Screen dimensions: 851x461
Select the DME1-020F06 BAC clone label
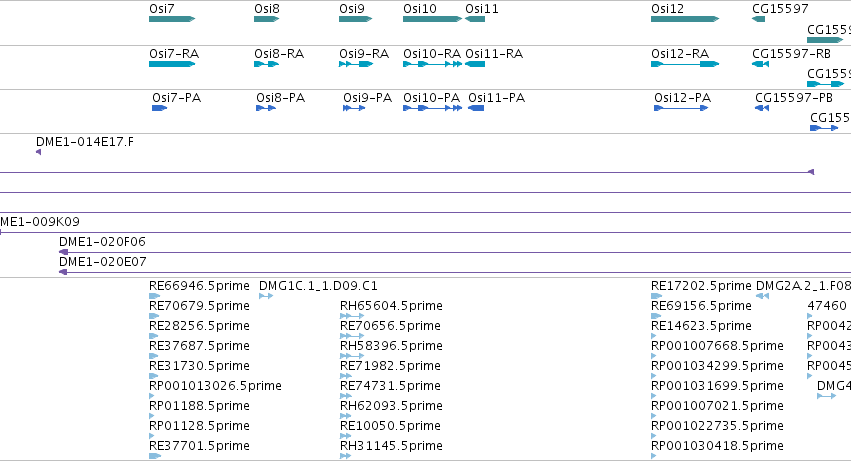[102, 242]
